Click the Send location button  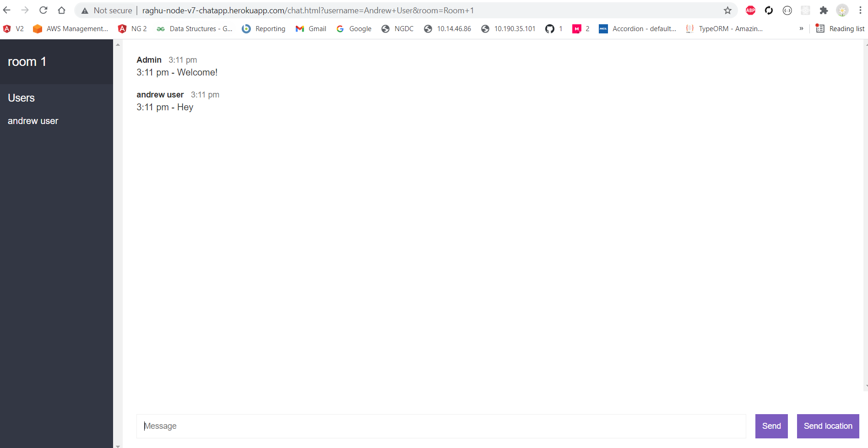tap(828, 426)
